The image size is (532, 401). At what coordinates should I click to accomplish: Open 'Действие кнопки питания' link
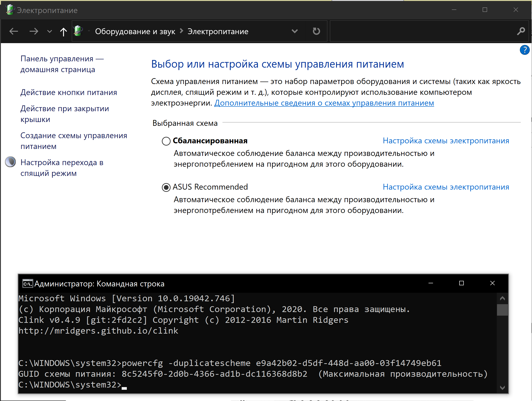[69, 92]
